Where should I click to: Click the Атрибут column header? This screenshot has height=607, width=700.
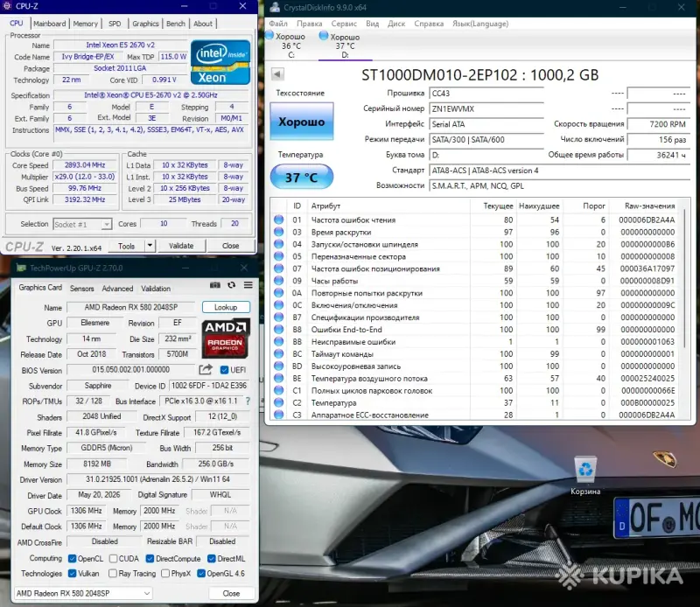[x=325, y=206]
